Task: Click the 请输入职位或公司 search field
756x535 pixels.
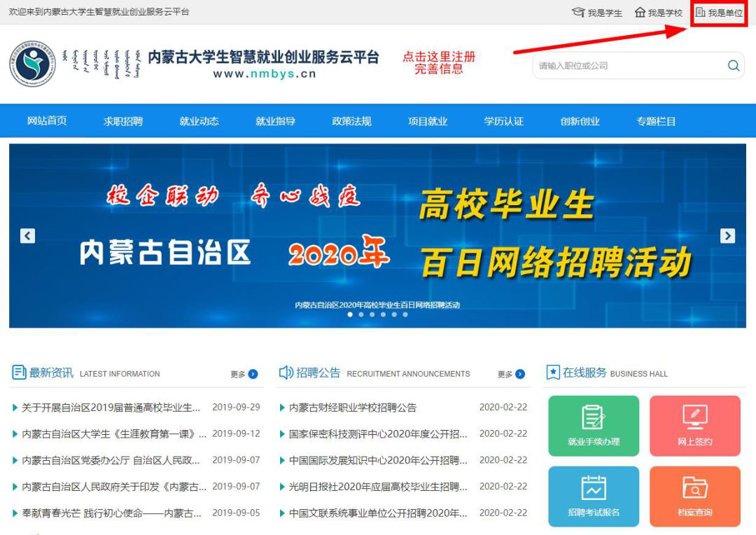Action: 626,66
